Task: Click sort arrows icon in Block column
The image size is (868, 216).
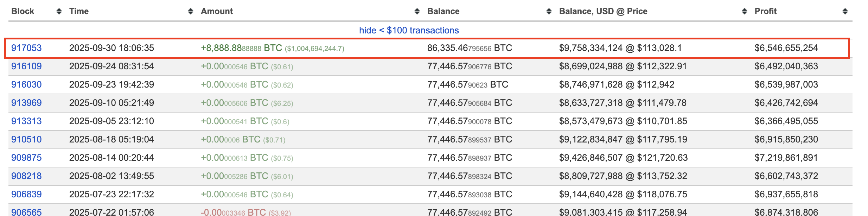Action: point(59,11)
